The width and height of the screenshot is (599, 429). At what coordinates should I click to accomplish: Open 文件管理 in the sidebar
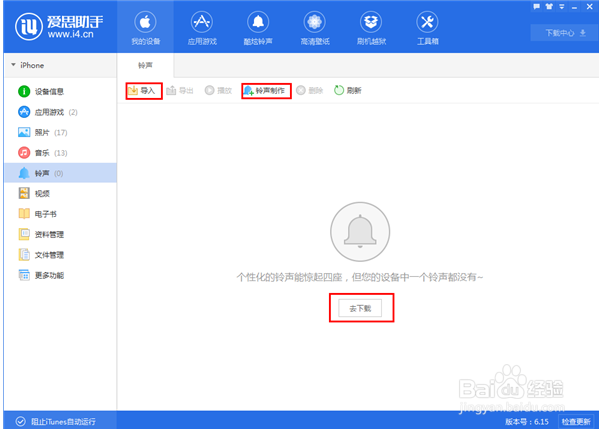60,255
